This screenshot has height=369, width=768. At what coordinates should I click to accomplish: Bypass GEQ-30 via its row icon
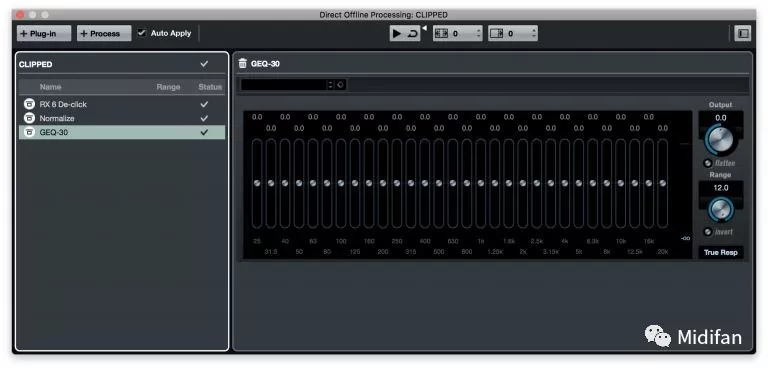(29, 132)
